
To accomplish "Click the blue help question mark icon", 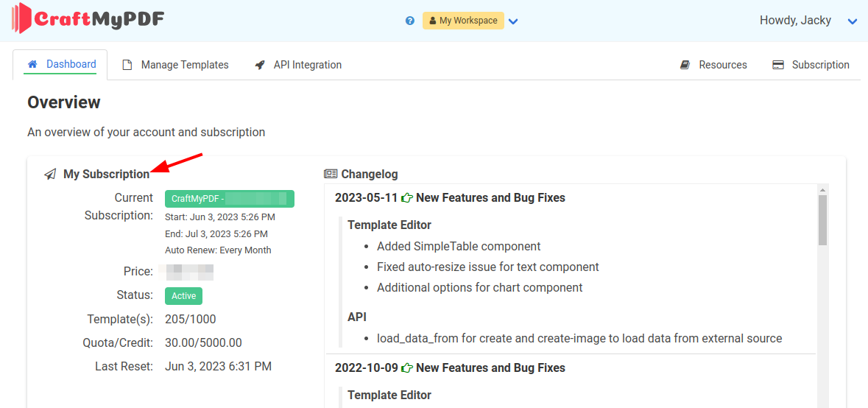I will (410, 21).
